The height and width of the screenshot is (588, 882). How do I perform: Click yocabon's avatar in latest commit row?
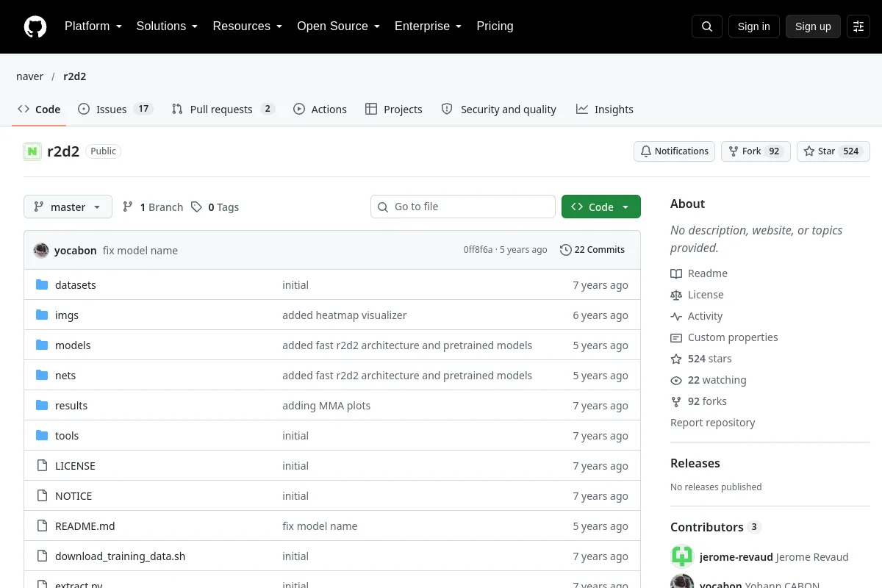tap(41, 250)
